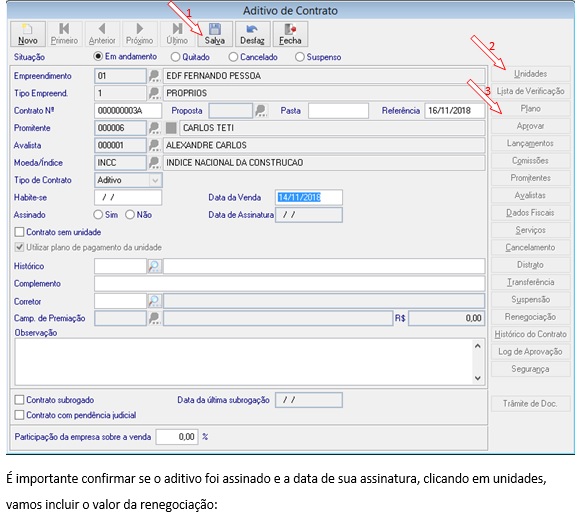Screen dimensions: 583x520
Task: Open the Unidades side button
Action: (x=531, y=74)
